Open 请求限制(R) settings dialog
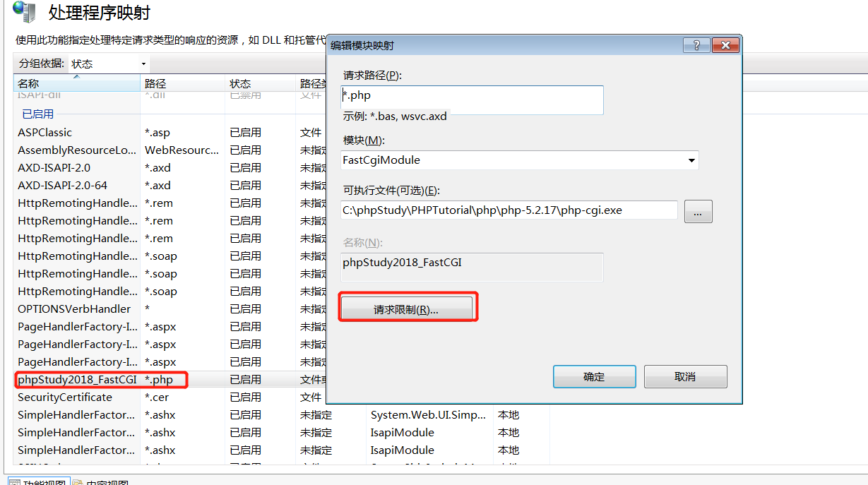The width and height of the screenshot is (868, 485). point(408,306)
